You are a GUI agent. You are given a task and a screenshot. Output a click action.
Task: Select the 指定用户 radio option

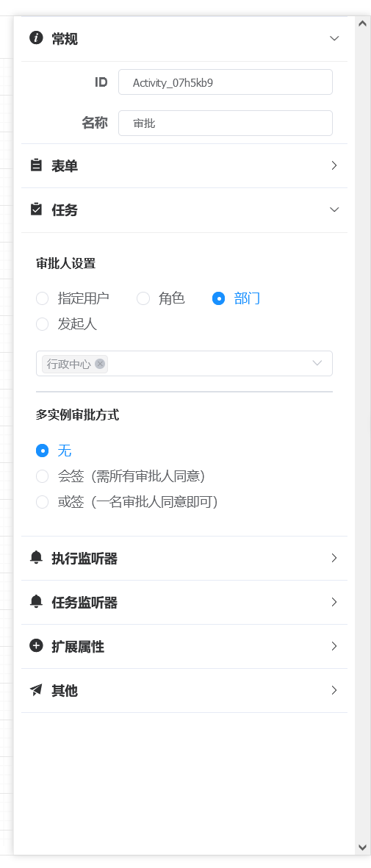pyautogui.click(x=73, y=298)
